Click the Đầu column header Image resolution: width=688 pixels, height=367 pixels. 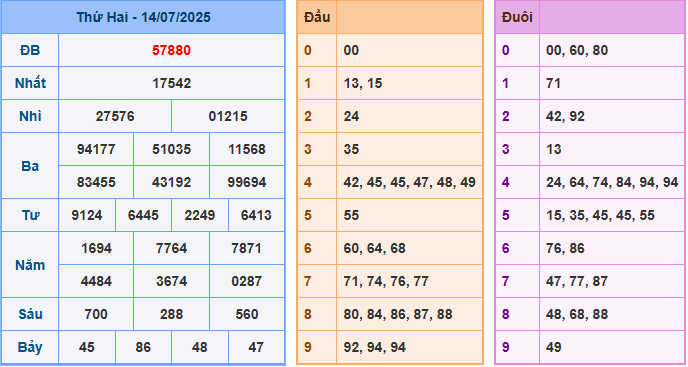coord(317,17)
